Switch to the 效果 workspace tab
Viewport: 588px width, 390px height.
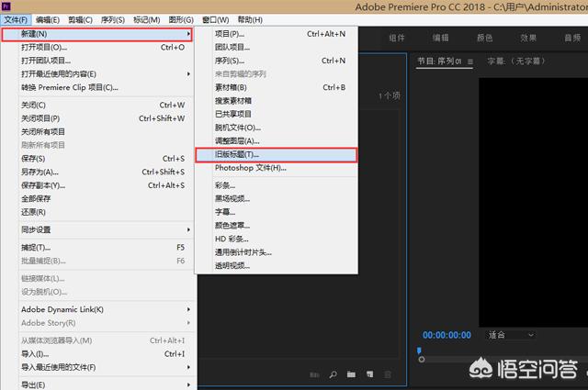(x=528, y=38)
